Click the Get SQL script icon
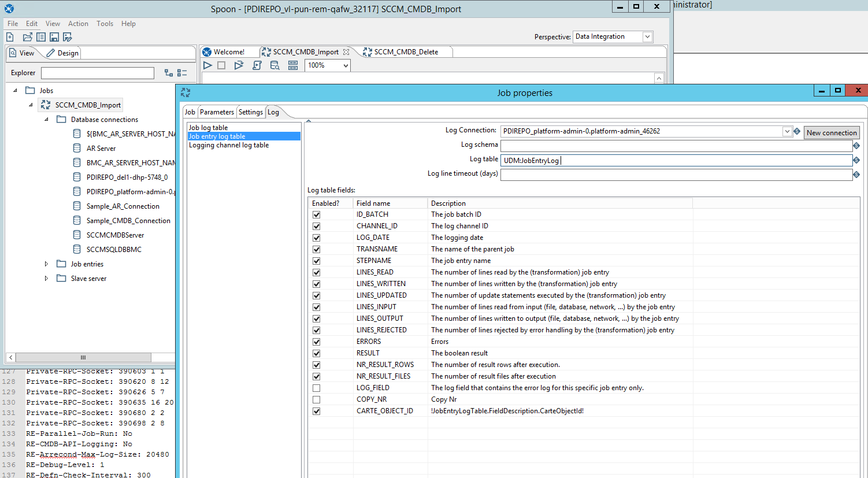 coord(257,65)
